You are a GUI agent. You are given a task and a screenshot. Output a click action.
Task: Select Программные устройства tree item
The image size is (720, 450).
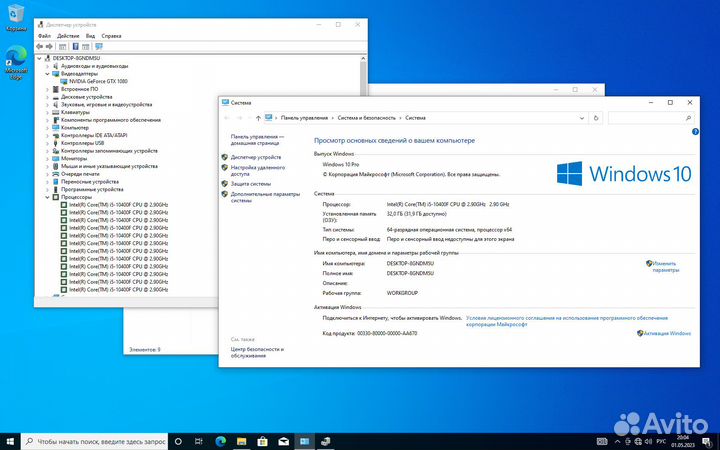tap(92, 189)
